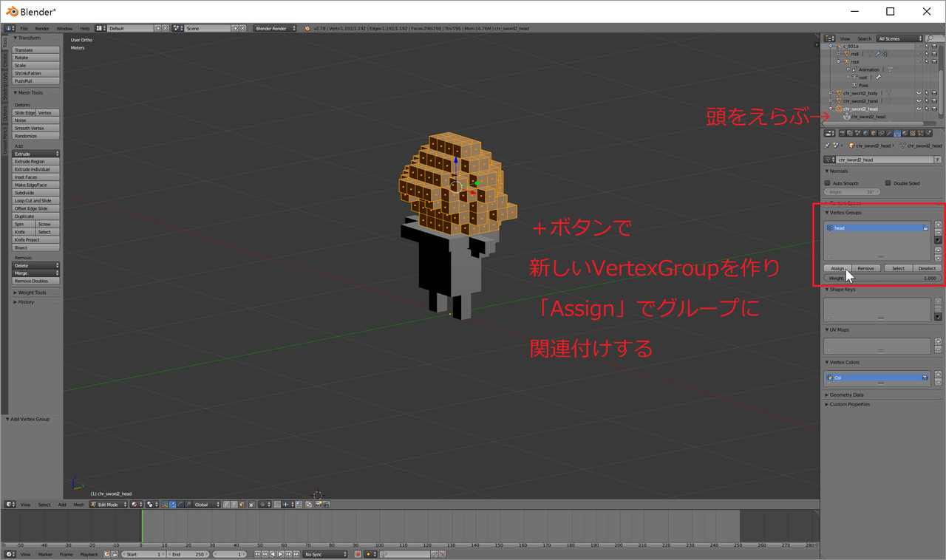The image size is (946, 560).
Task: Toggle selectability arrow of c_001a
Action: (x=926, y=46)
